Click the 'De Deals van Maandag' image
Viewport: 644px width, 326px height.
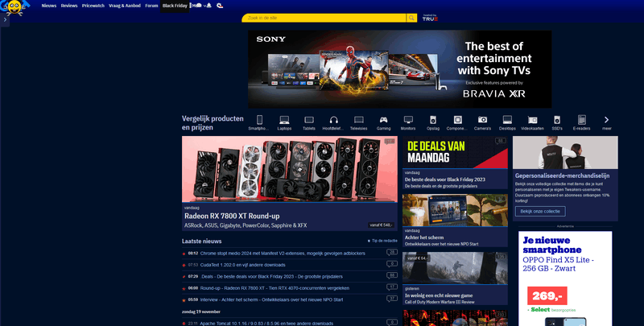(455, 152)
